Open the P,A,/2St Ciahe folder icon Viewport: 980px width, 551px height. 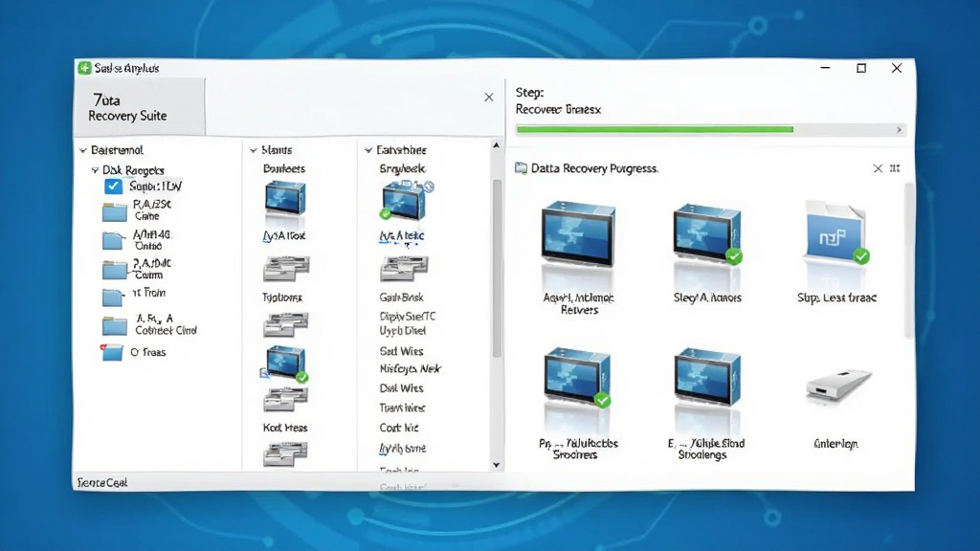115,211
